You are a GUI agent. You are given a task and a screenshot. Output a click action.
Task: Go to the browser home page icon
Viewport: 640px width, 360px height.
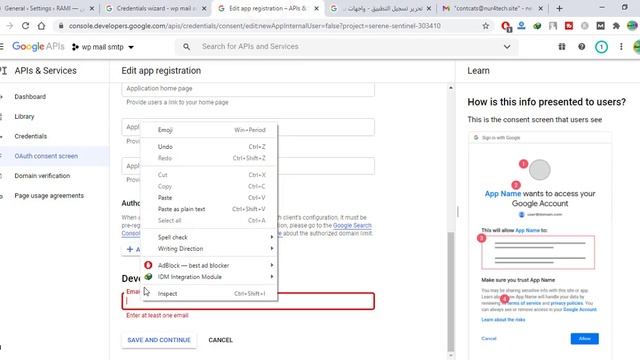41,26
